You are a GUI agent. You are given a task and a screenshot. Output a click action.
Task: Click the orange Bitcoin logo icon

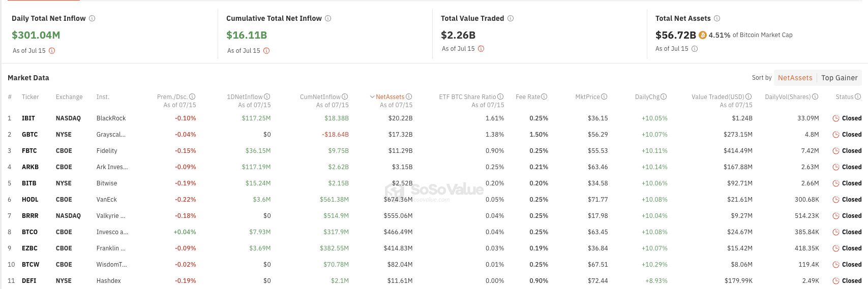[703, 35]
